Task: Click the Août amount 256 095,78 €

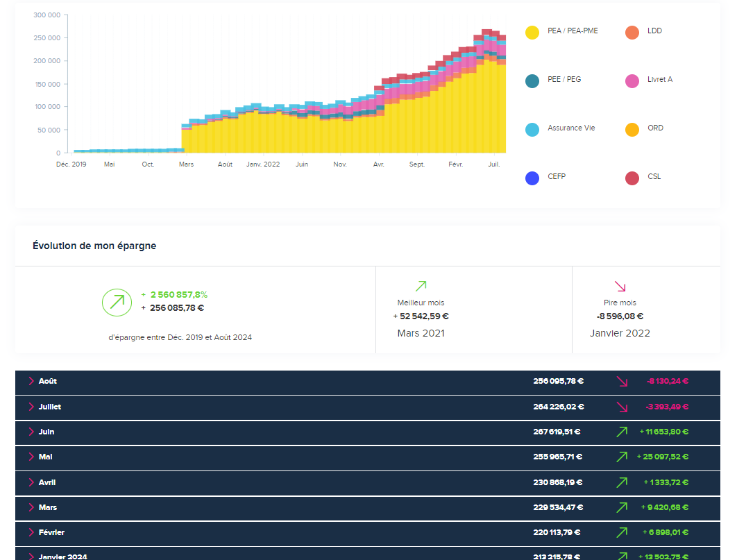Action: click(558, 382)
